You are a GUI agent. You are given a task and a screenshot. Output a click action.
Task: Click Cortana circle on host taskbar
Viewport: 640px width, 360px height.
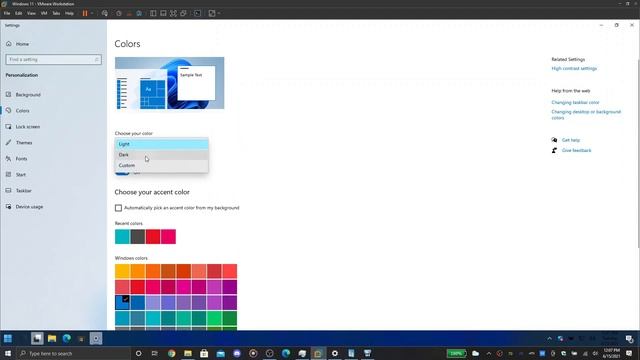138,353
